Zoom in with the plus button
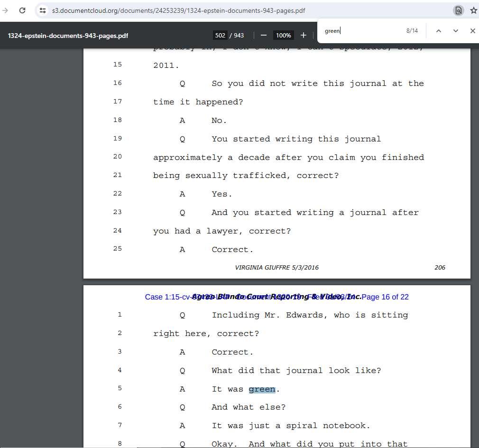This screenshot has width=479, height=448. 304,36
